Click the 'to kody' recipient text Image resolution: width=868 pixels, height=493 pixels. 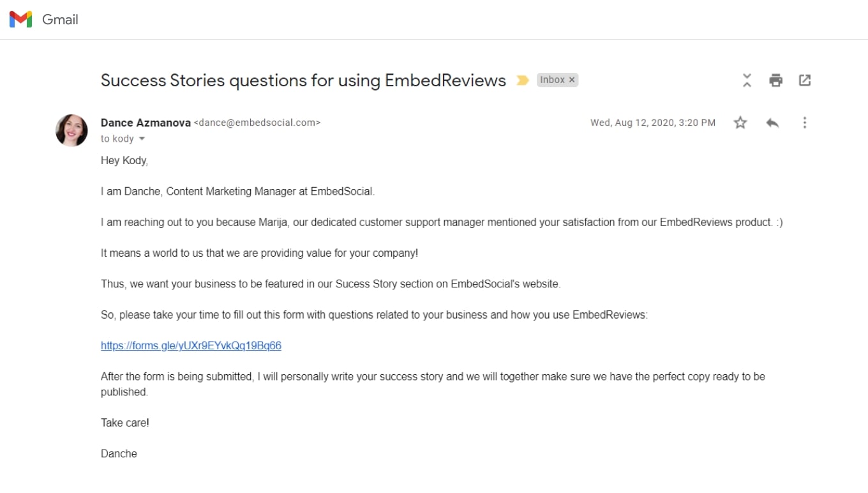click(x=117, y=139)
